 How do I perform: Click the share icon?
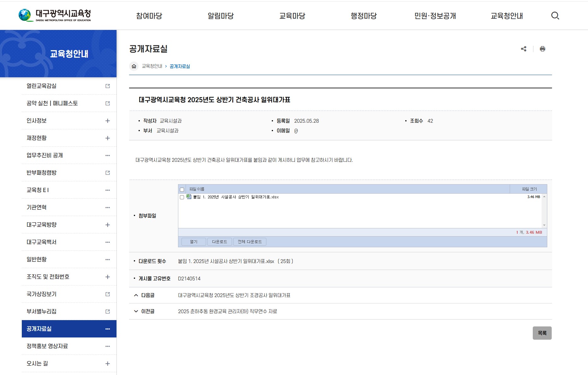(524, 49)
